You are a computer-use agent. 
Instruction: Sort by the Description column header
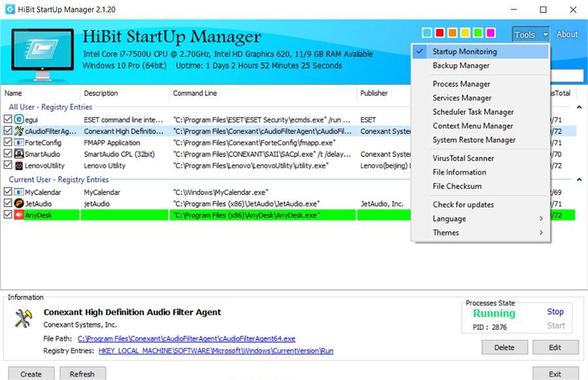pos(125,93)
